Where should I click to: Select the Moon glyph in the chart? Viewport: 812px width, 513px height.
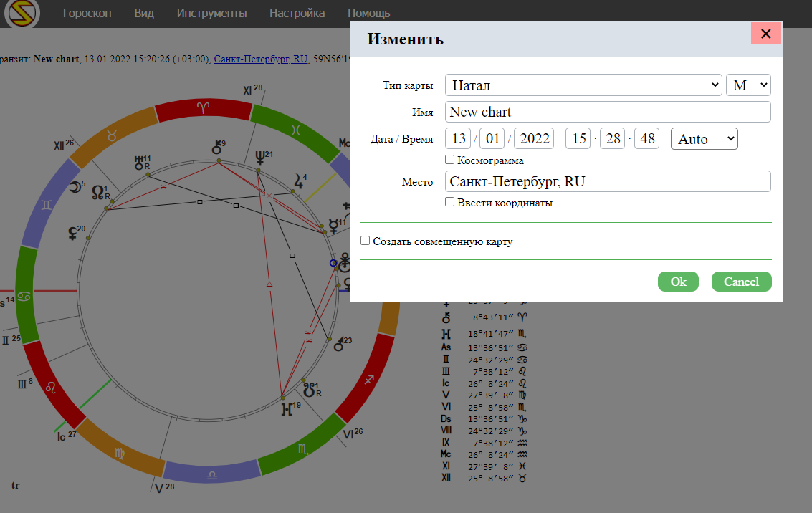click(77, 187)
